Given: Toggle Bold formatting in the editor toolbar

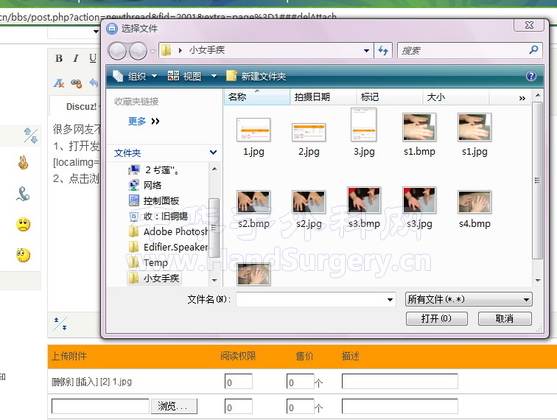Looking at the screenshot, I should 59,59.
